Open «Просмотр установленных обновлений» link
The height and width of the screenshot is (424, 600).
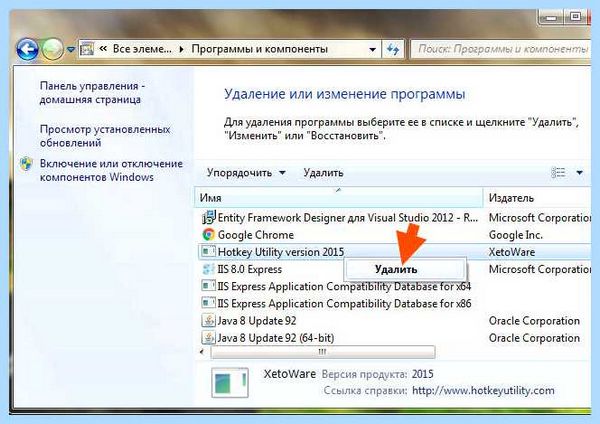tap(105, 136)
